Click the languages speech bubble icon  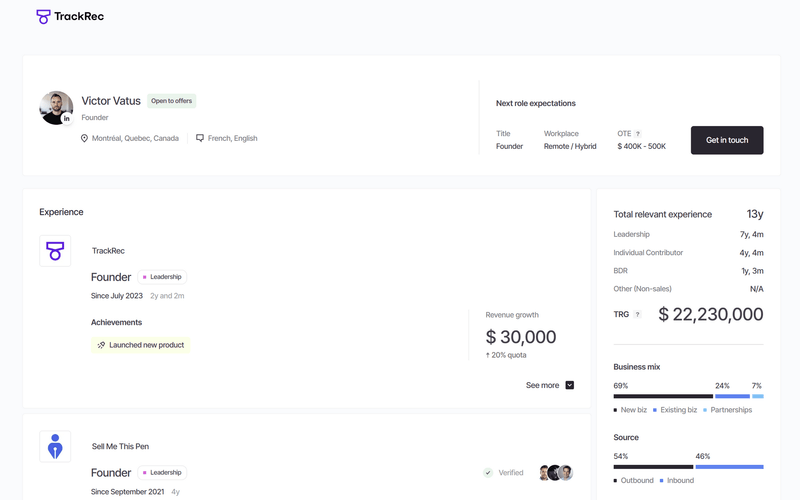(200, 138)
